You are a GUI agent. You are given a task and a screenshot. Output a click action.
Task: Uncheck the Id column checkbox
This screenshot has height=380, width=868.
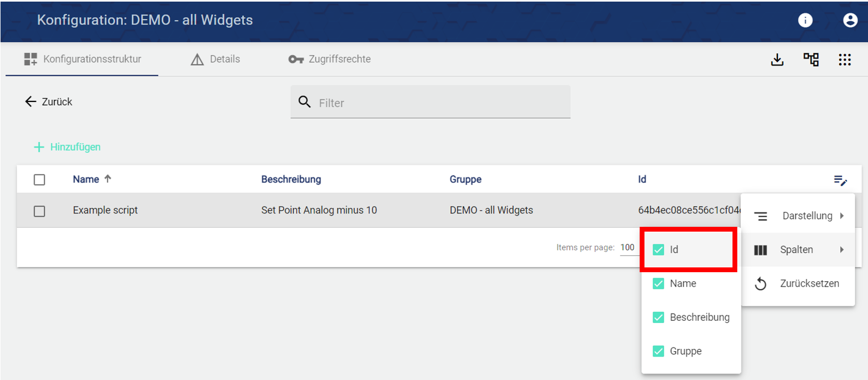659,250
